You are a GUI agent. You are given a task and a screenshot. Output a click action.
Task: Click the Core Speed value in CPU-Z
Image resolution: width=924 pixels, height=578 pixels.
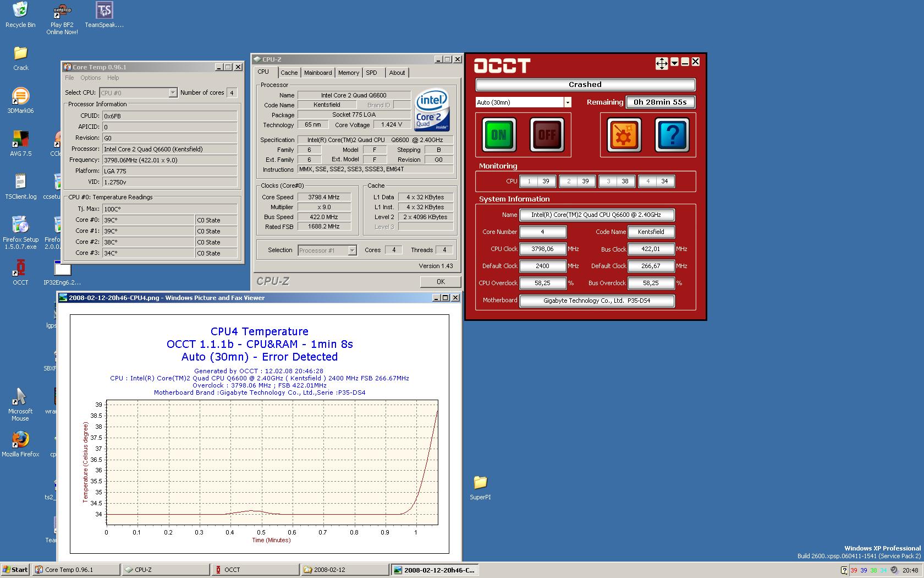pos(324,197)
